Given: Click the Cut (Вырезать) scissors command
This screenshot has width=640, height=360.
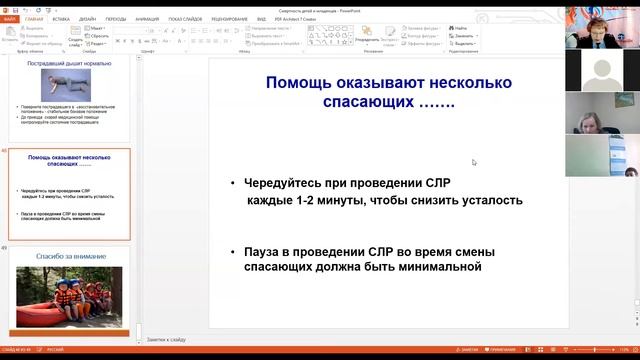Looking at the screenshot, I should point(32,29).
